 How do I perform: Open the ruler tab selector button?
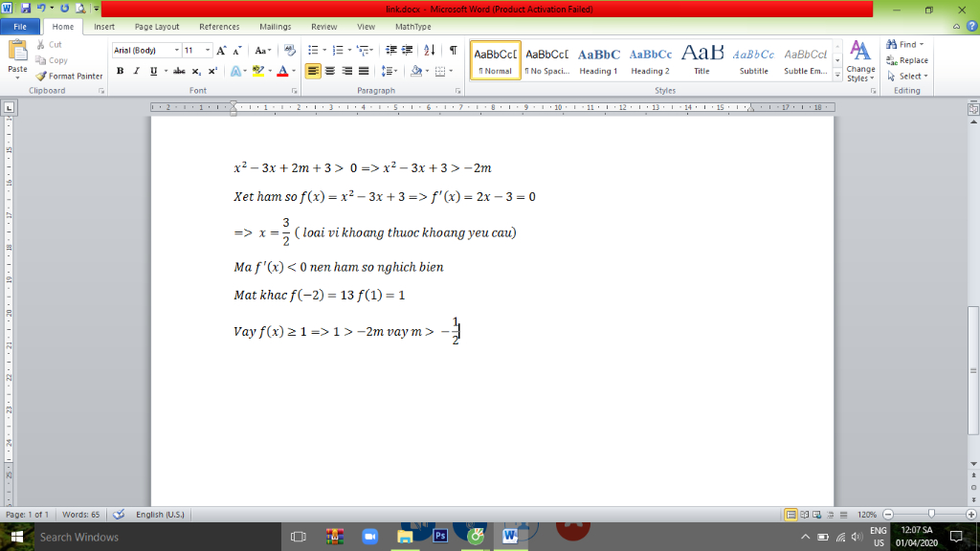click(9, 107)
